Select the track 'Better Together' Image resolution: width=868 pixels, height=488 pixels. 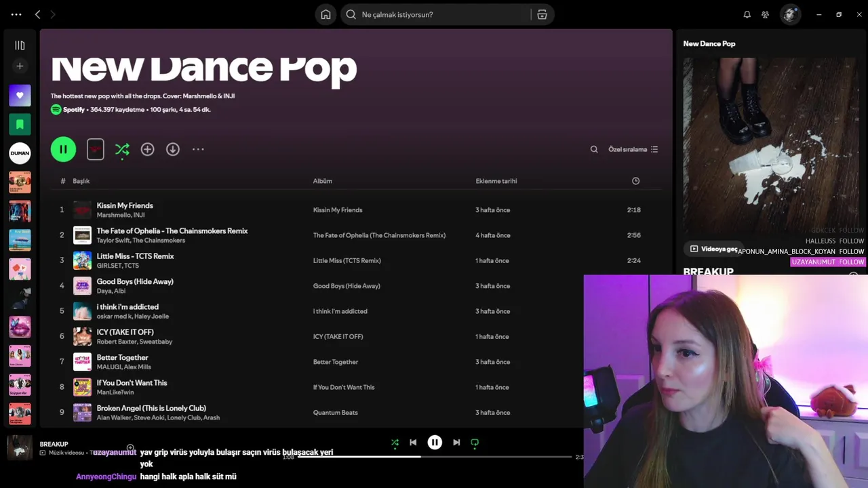coord(122,357)
